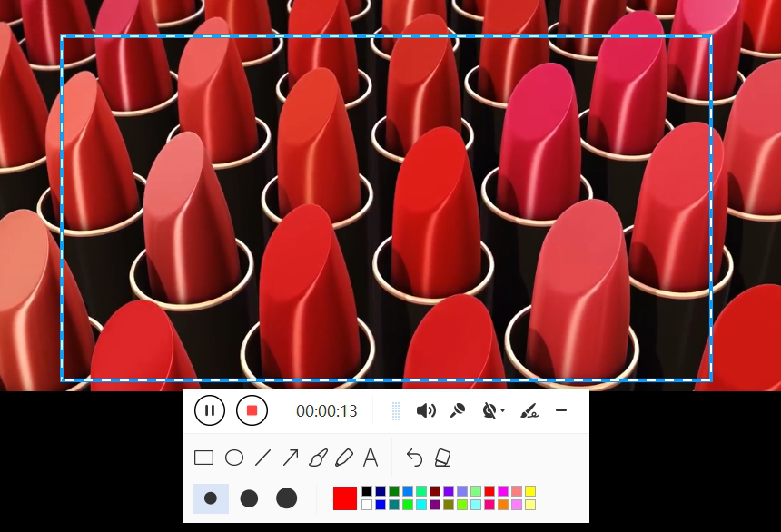Pick the pale light cyan swatch
781x532 pixels.
point(476,505)
